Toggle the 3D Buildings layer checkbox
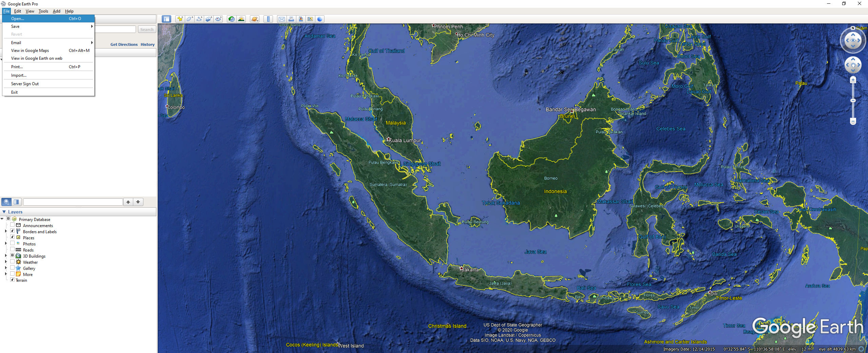This screenshot has width=868, height=353. pos(13,256)
